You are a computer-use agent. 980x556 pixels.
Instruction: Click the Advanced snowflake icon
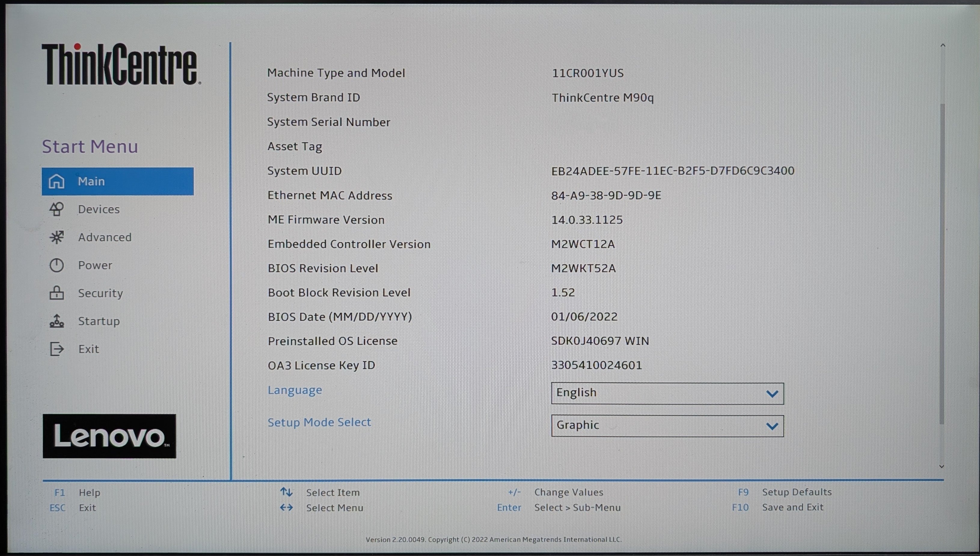57,237
